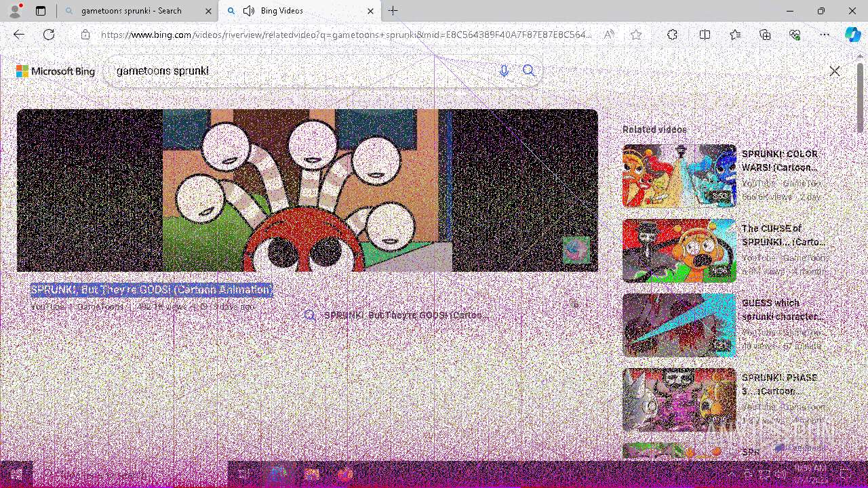This screenshot has width=868, height=488.
Task: Click the address bar URL
Action: [347, 35]
